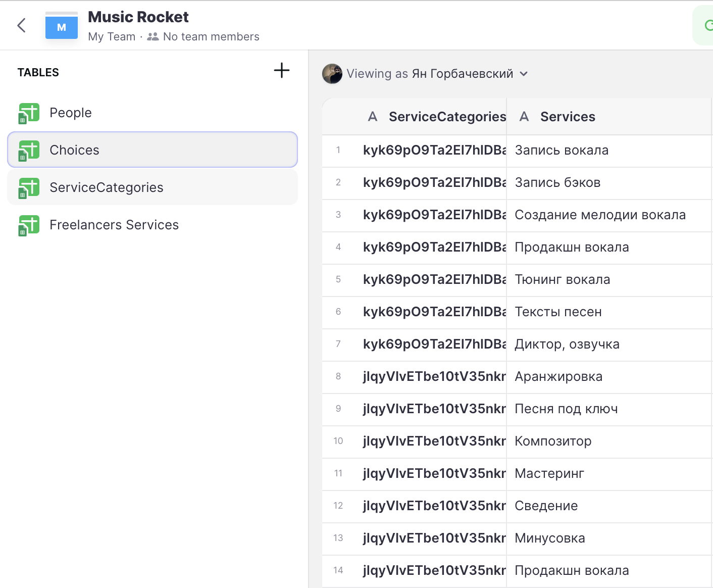Screen dimensions: 713x588
Task: Click My Team link under title
Action: 112,37
